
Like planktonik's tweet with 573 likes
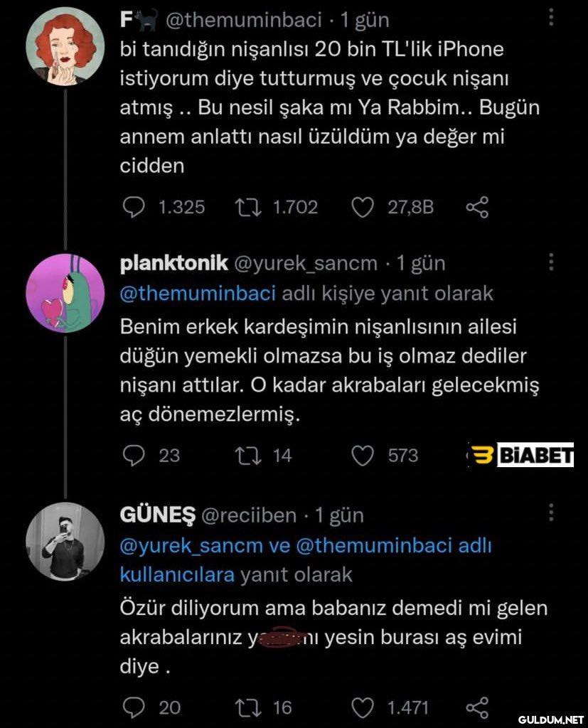tap(363, 455)
